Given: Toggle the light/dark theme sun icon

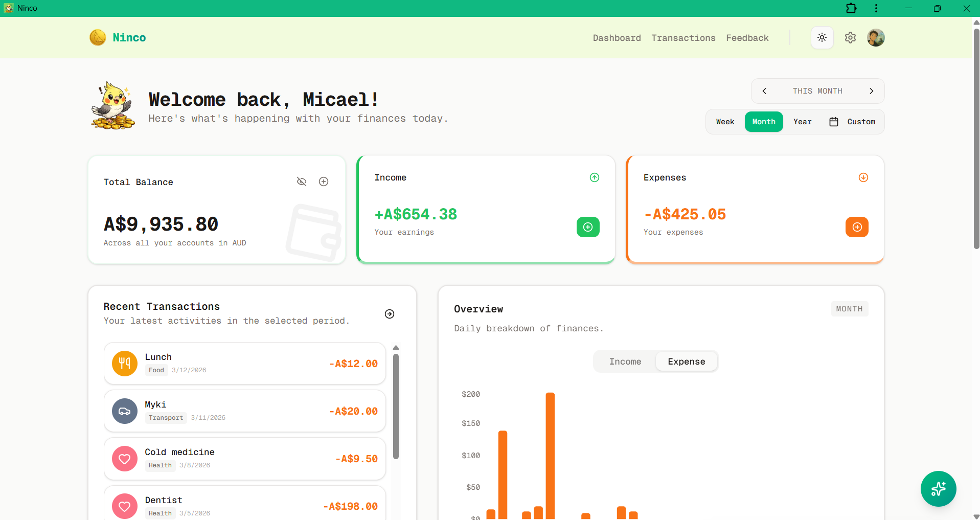Looking at the screenshot, I should tap(822, 38).
